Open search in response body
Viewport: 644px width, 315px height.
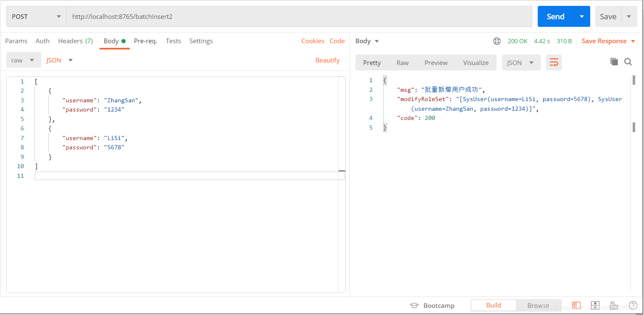pos(628,62)
